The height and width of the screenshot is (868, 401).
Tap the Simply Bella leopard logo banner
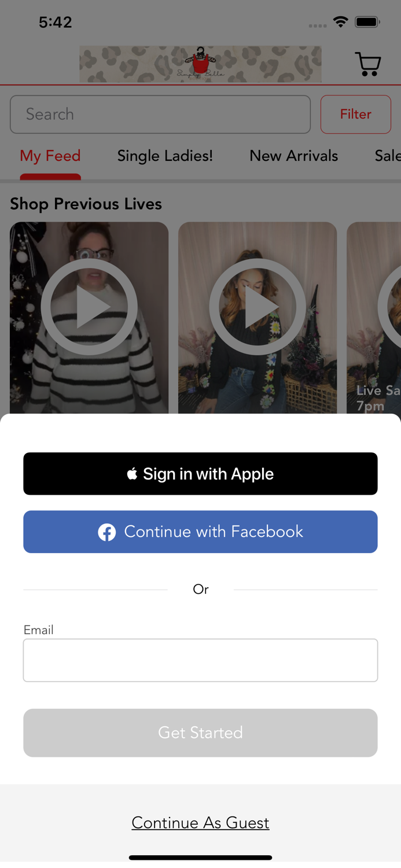200,64
